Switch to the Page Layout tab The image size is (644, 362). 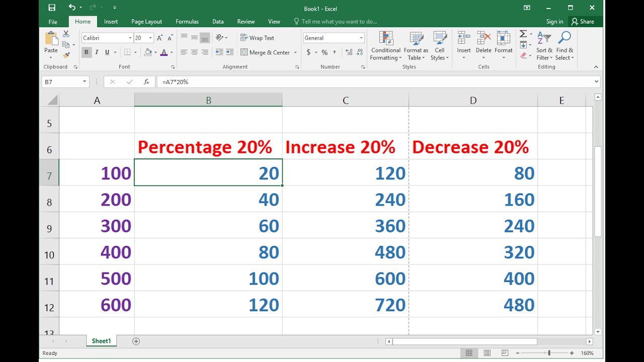pos(146,22)
